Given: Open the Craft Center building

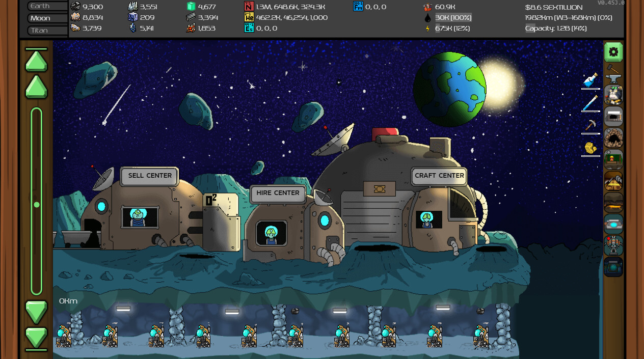Looking at the screenshot, I should tap(439, 176).
